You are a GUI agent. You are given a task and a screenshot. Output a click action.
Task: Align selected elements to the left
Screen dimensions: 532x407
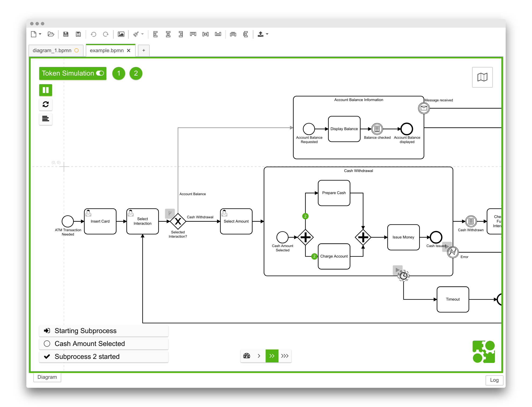pos(156,34)
